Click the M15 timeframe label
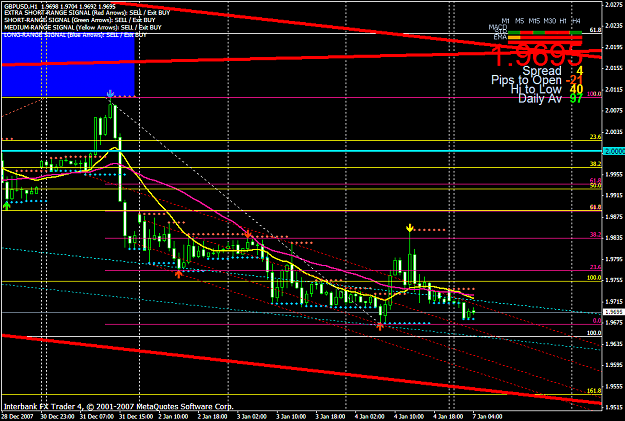The image size is (625, 421). click(534, 21)
